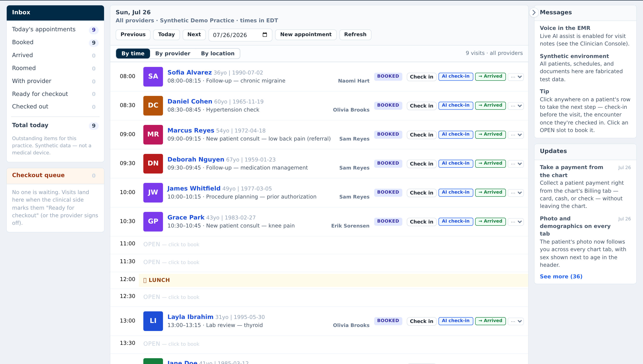The height and width of the screenshot is (364, 643).
Task: Mark Grace Park as Arrived
Action: click(x=490, y=221)
